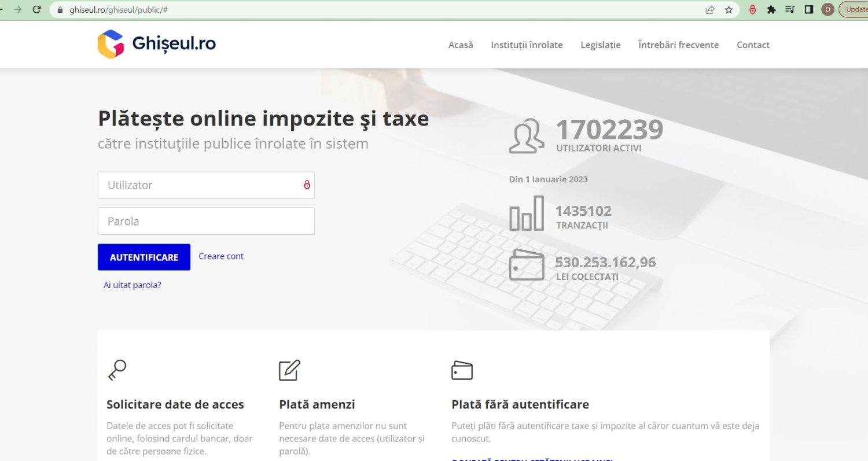Open the browser extensions puzzle icon
The image size is (868, 461).
click(771, 9)
